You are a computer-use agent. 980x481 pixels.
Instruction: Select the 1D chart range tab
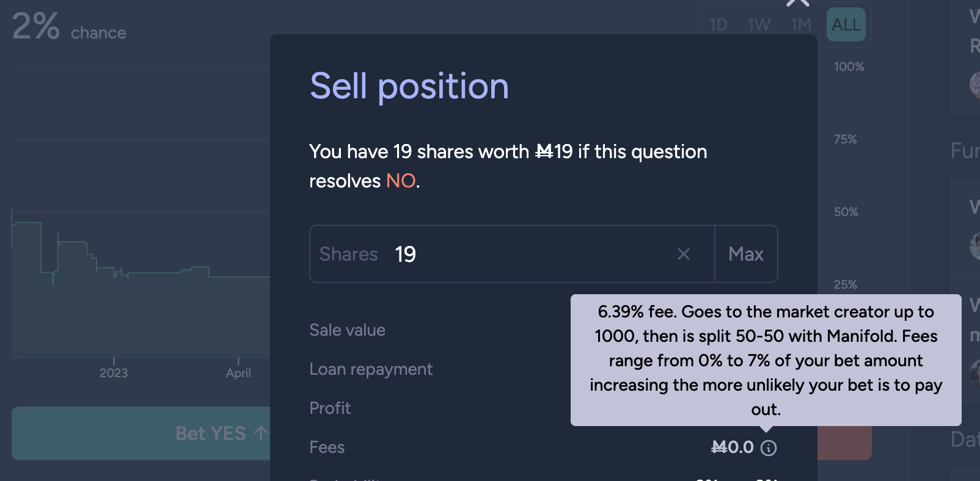719,25
